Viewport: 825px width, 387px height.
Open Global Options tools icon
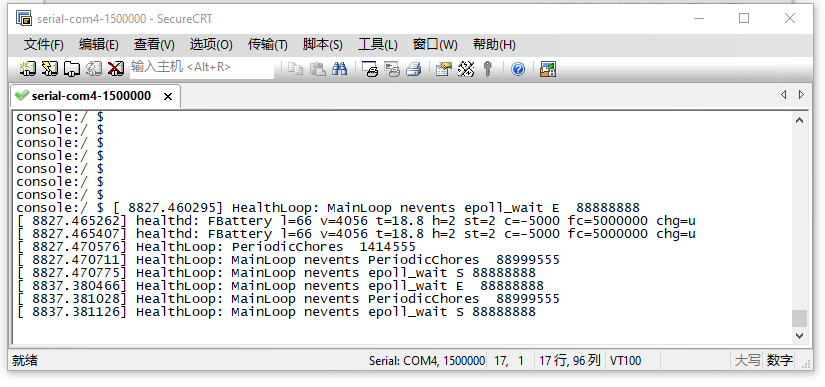[466, 69]
